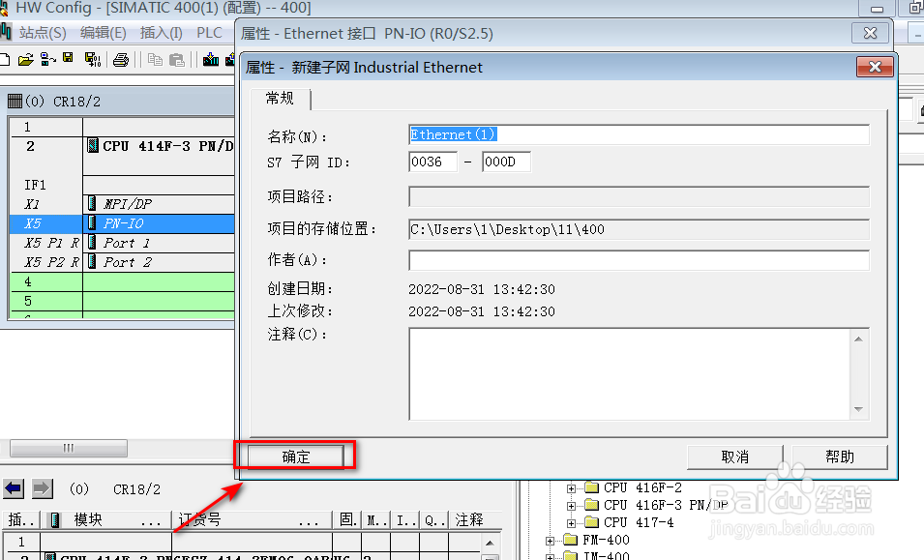
Task: Click the 项目的存储位置 path field
Action: [639, 229]
